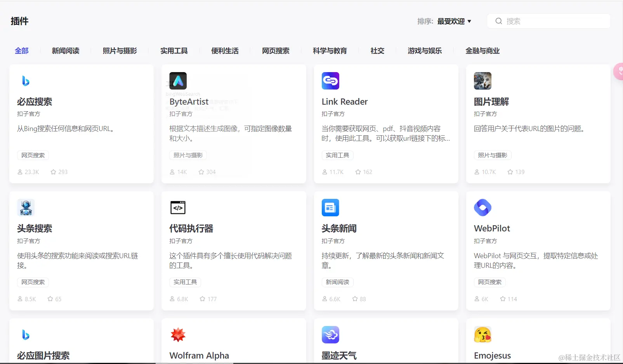Go to the 便利生活 tab

(x=225, y=51)
